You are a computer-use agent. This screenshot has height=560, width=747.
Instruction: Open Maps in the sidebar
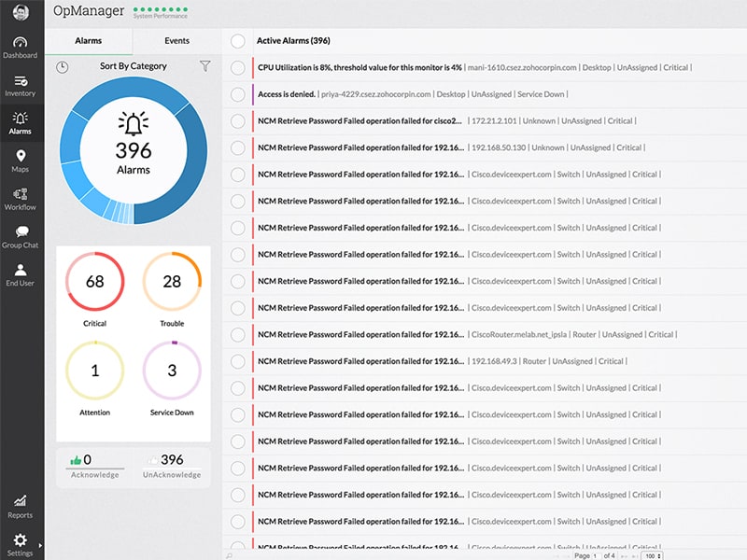tap(20, 161)
